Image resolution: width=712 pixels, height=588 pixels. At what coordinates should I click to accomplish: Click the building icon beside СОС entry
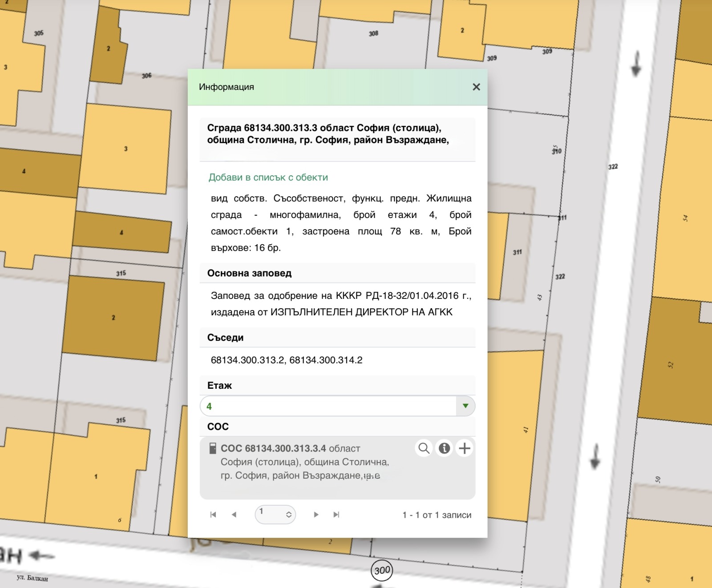click(x=213, y=448)
